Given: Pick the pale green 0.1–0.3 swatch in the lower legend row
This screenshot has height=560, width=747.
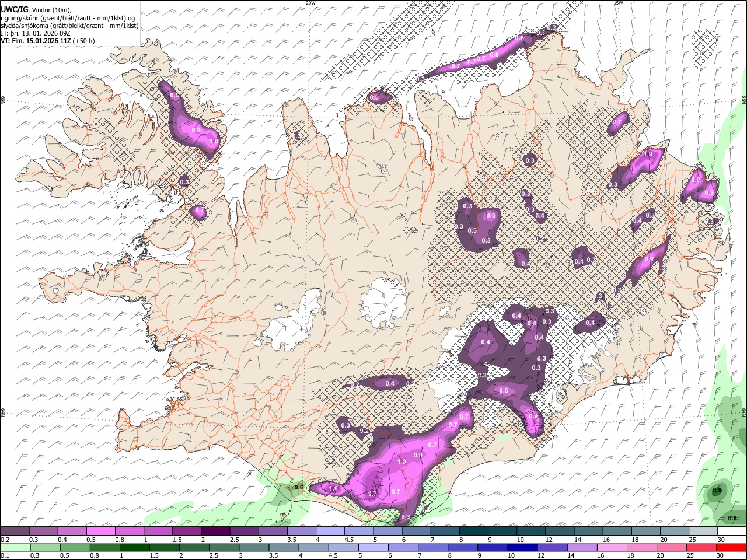Looking at the screenshot, I should pos(15,548).
